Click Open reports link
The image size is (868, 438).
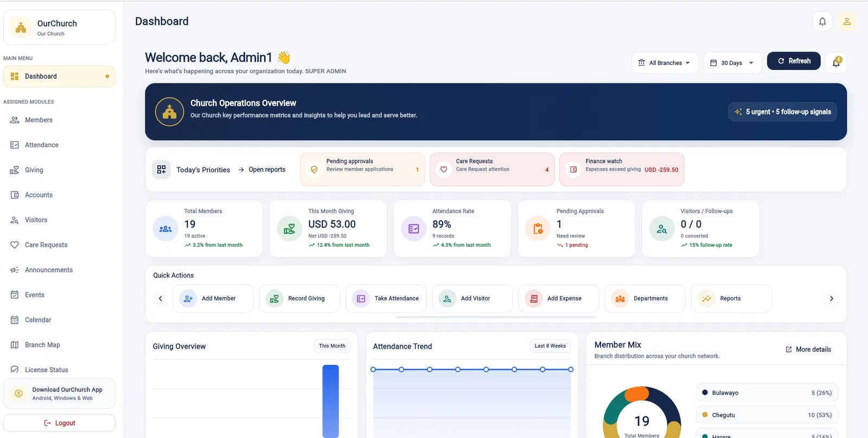(x=261, y=170)
